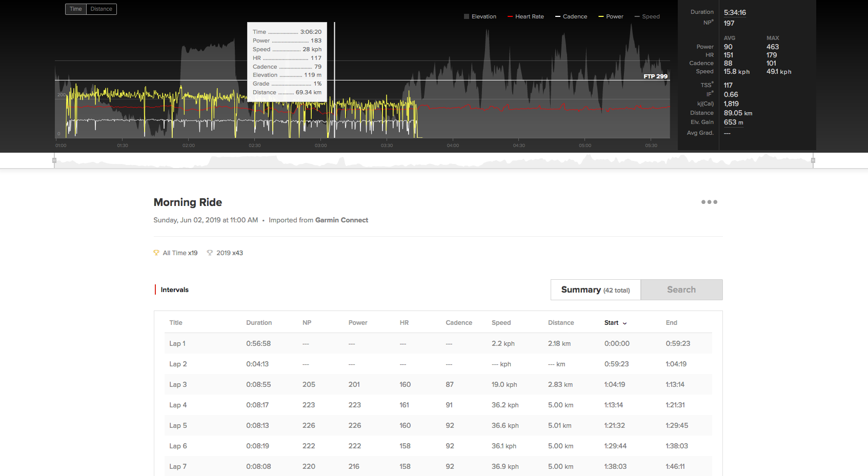Toggle Power series in legend
Screen dimensions: 868x476
coord(611,16)
